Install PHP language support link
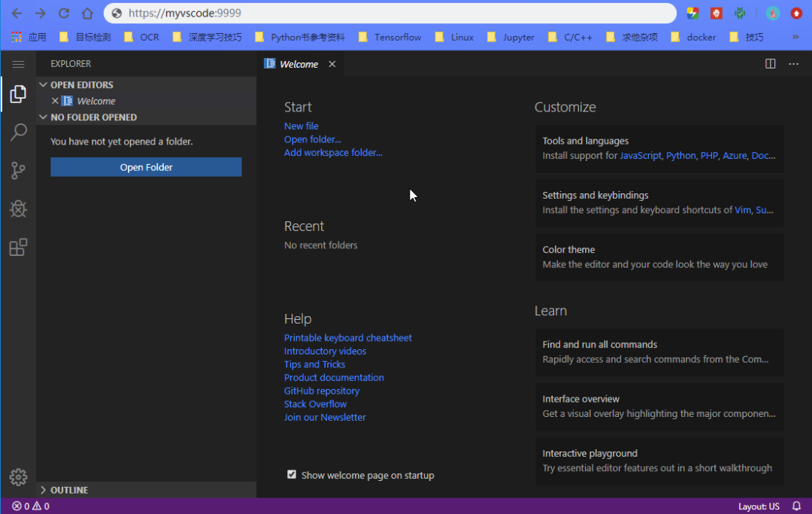This screenshot has height=514, width=812. (709, 156)
